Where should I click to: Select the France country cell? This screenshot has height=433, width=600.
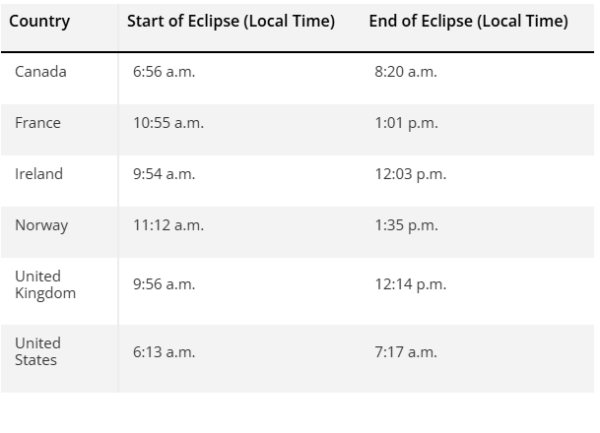(38, 123)
